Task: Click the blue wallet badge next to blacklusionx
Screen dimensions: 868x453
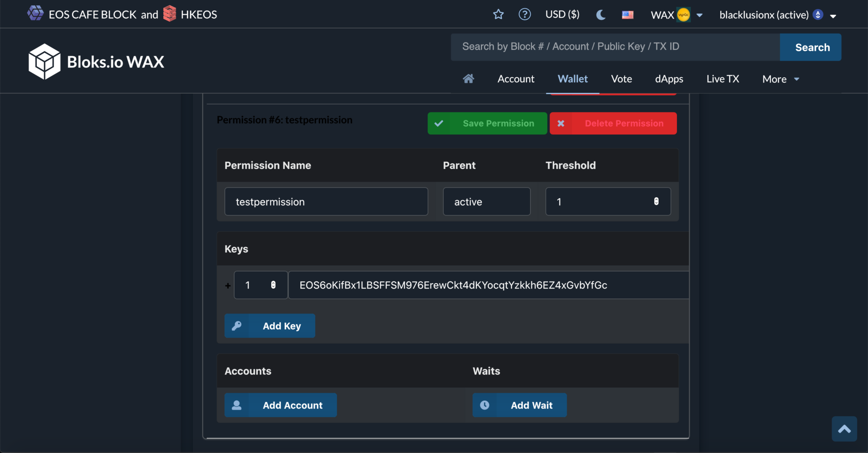Action: pyautogui.click(x=818, y=14)
